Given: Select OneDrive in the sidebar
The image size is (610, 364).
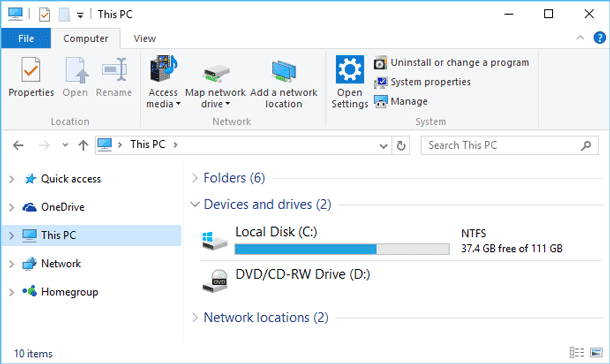Looking at the screenshot, I should click(x=63, y=207).
